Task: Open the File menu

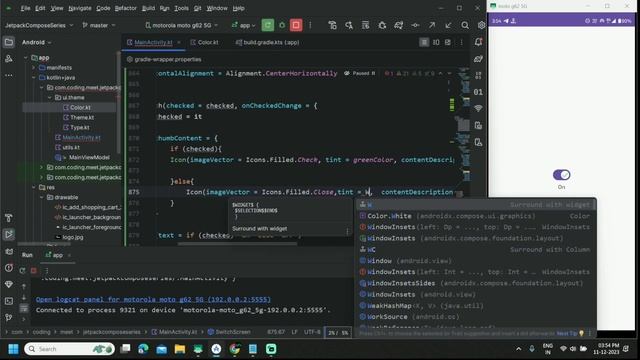Action: (25, 8)
